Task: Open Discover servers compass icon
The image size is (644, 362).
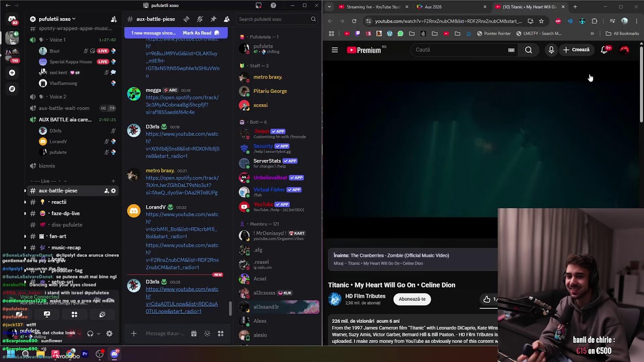Action: 12,89
